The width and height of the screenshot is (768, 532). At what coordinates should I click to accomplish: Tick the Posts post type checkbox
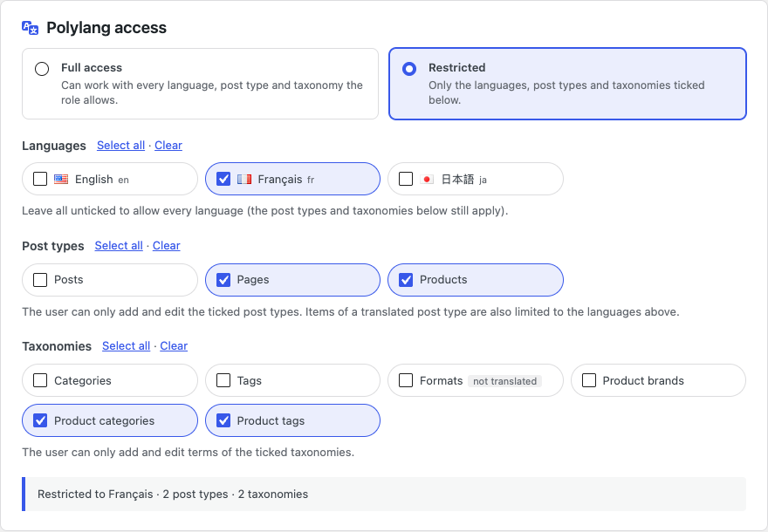(x=40, y=280)
